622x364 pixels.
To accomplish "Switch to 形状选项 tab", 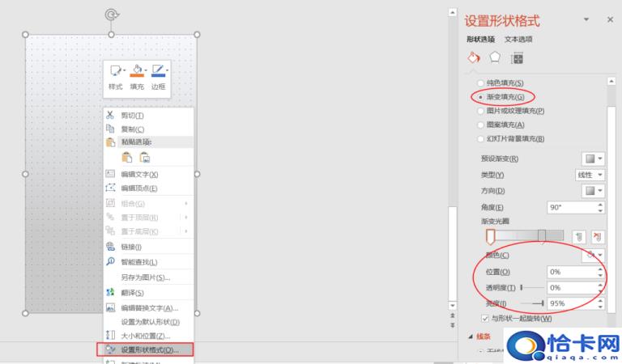I will [x=480, y=39].
